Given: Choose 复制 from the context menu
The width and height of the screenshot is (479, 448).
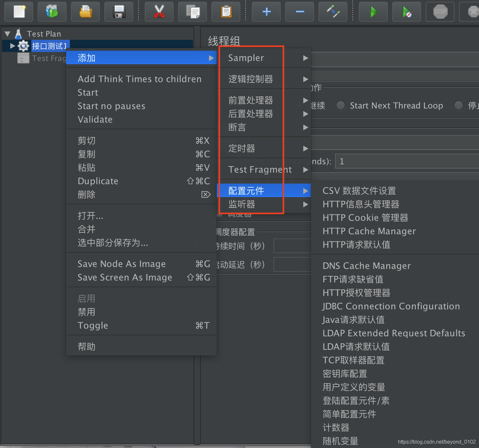Looking at the screenshot, I should click(x=141, y=154).
